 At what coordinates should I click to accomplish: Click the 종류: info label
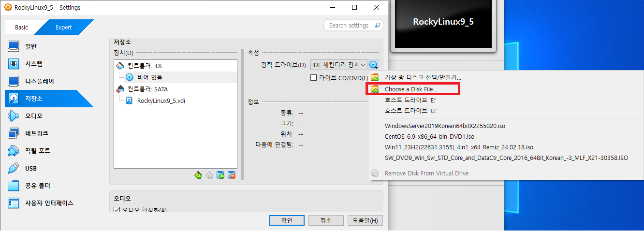coord(286,113)
